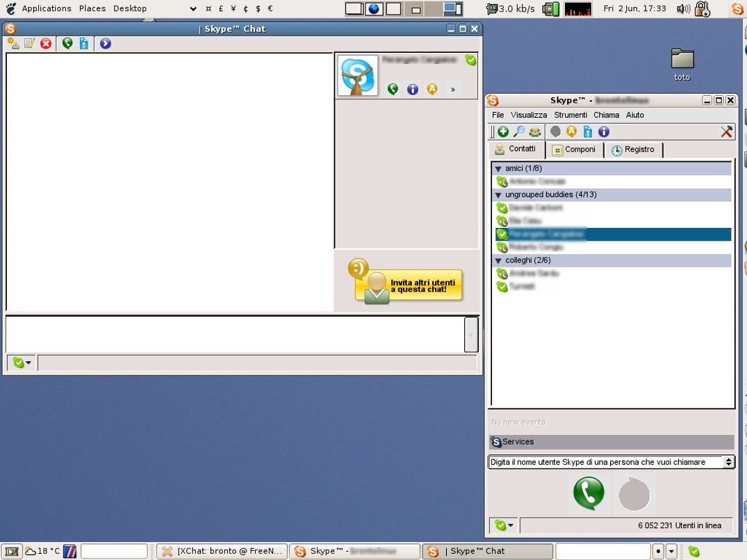Open the Applications menu
747x560 pixels.
pos(47,8)
